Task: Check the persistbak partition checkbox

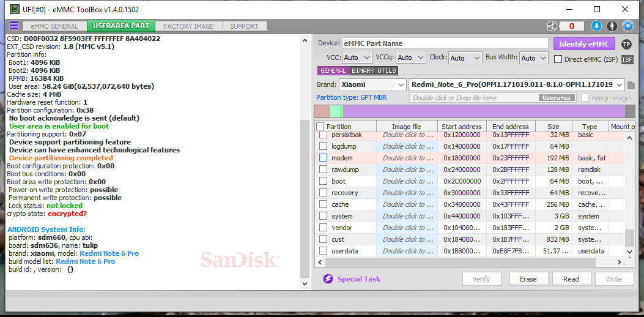Action: [324, 135]
